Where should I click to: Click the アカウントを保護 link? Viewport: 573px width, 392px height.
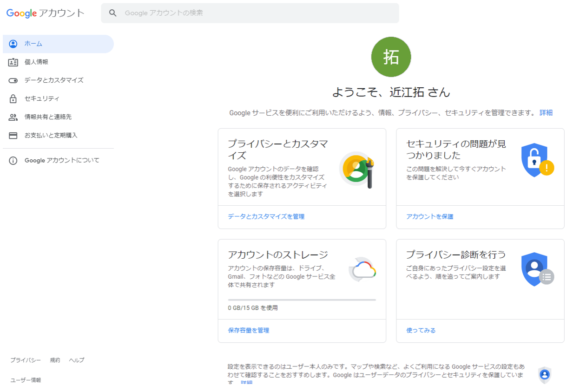point(430,216)
